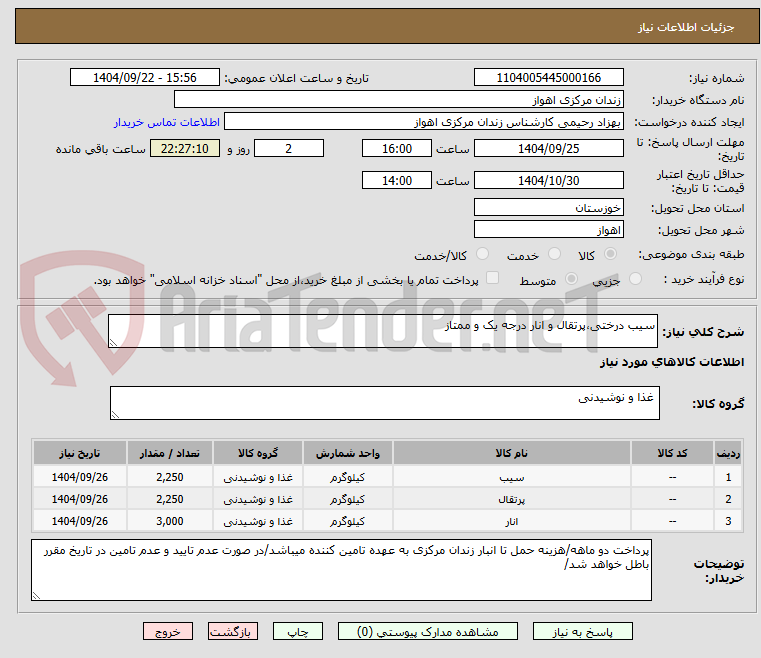Viewport: 761px width, 658px height.
Task: Click the واحد شمارش column header
Action: [347, 453]
